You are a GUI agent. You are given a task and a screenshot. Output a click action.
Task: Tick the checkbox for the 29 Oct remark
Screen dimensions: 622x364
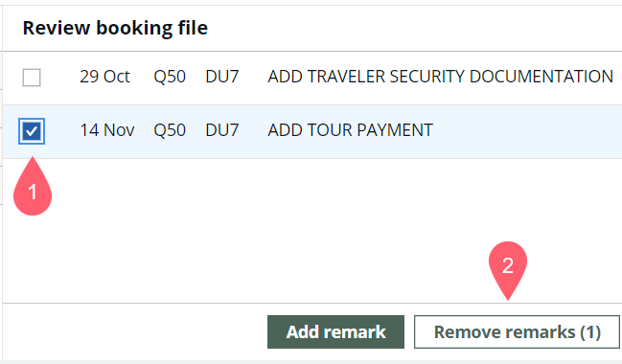(x=32, y=78)
